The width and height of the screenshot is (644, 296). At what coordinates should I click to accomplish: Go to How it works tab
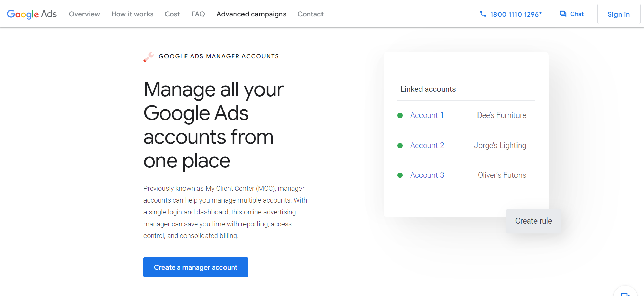click(x=132, y=14)
